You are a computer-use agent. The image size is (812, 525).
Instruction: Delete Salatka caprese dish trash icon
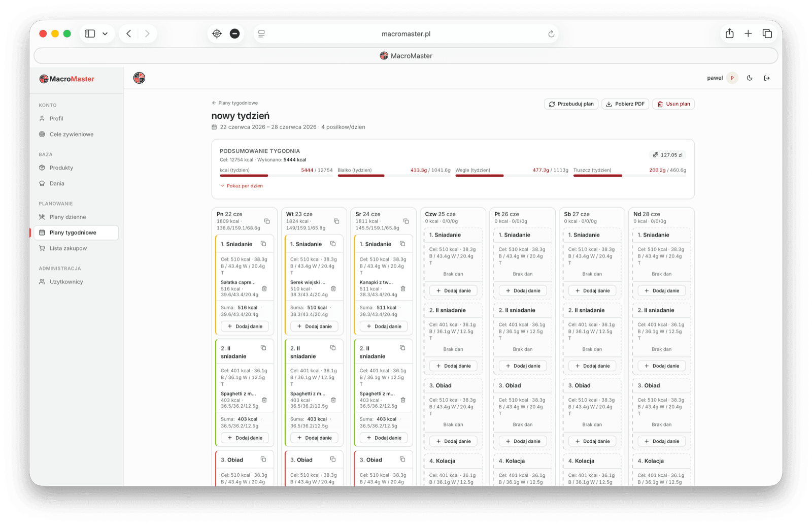pyautogui.click(x=264, y=288)
